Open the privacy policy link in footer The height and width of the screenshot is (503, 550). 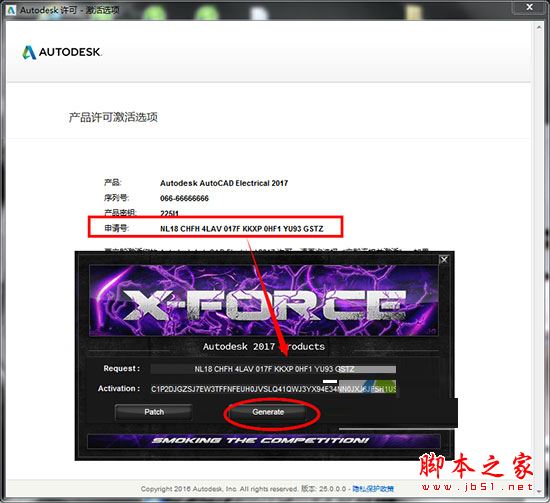tap(373, 489)
